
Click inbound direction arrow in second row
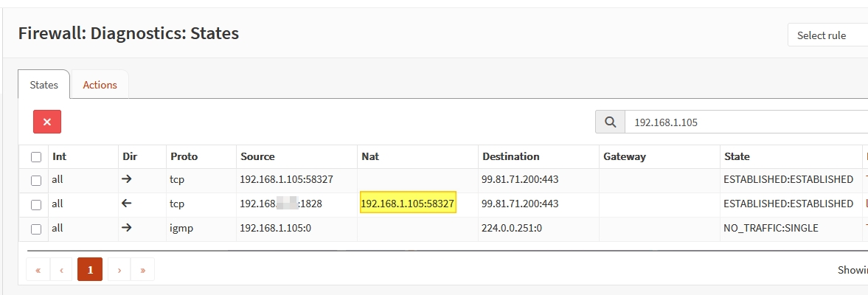tap(127, 204)
